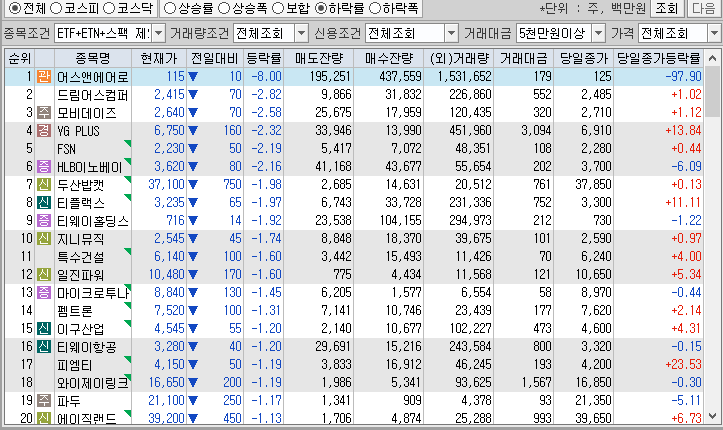This screenshot has height=430, width=723.
Task: Click the 신 badge on 티플랙스 row
Action: tap(44, 202)
